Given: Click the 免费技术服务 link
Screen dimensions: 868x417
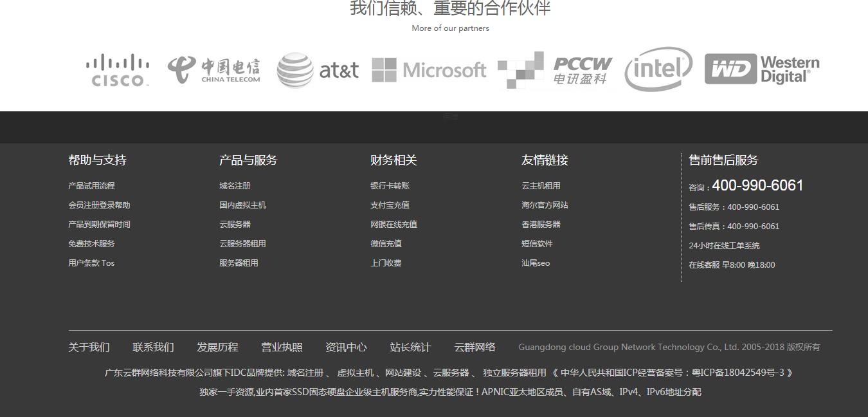Looking at the screenshot, I should tap(91, 244).
